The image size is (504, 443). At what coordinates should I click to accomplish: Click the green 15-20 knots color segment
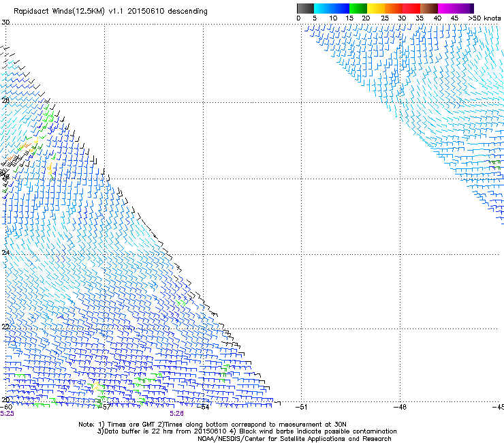[358, 8]
